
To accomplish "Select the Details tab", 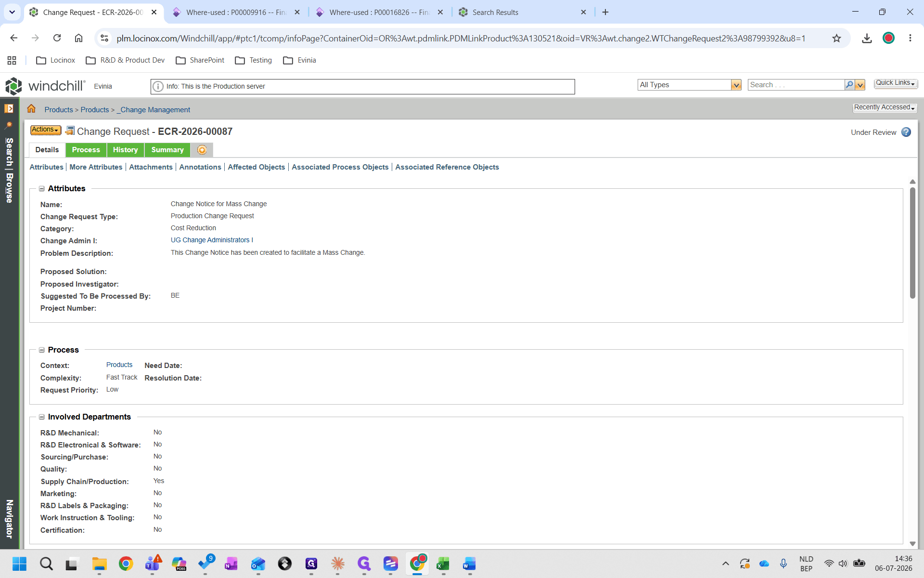I will pyautogui.click(x=47, y=150).
